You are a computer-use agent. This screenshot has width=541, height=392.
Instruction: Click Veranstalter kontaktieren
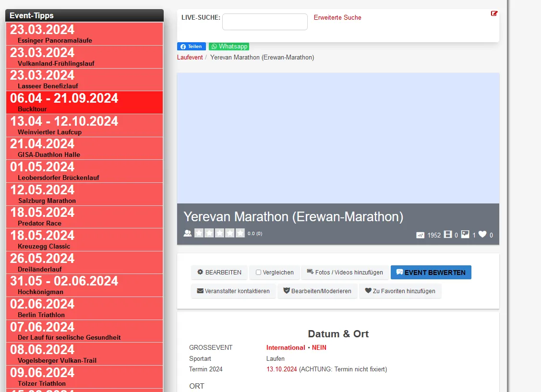pos(233,291)
